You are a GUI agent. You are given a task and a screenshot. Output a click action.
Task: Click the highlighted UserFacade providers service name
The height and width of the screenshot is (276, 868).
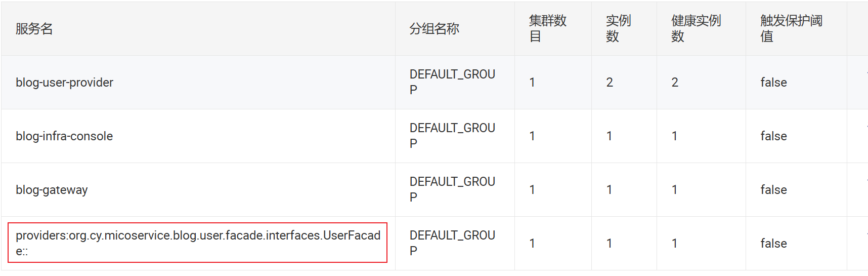(198, 243)
